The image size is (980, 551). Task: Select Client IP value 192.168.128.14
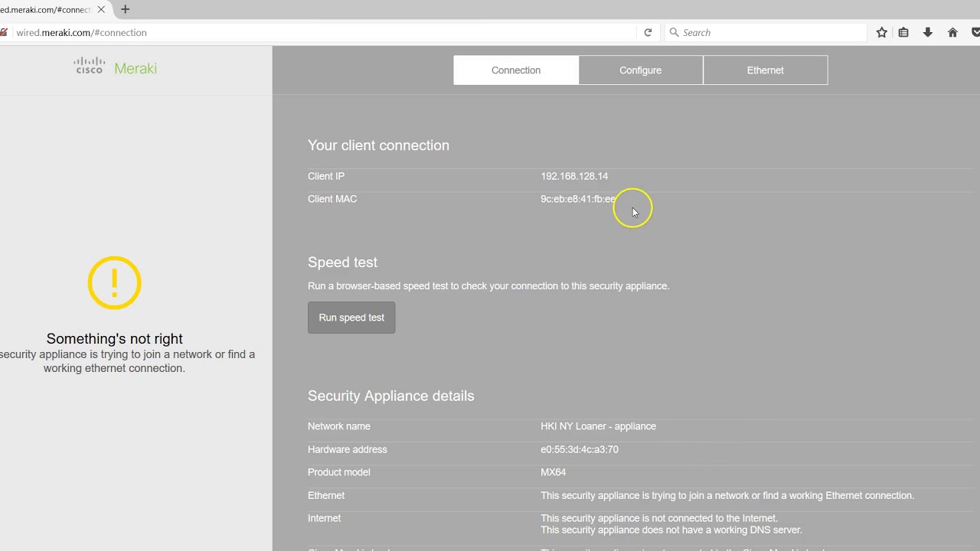coord(574,176)
